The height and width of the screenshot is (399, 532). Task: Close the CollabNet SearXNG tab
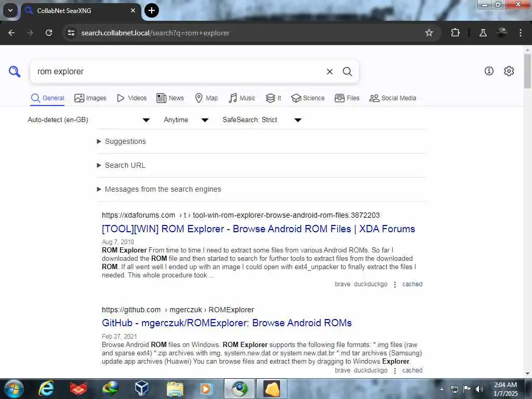(x=133, y=10)
